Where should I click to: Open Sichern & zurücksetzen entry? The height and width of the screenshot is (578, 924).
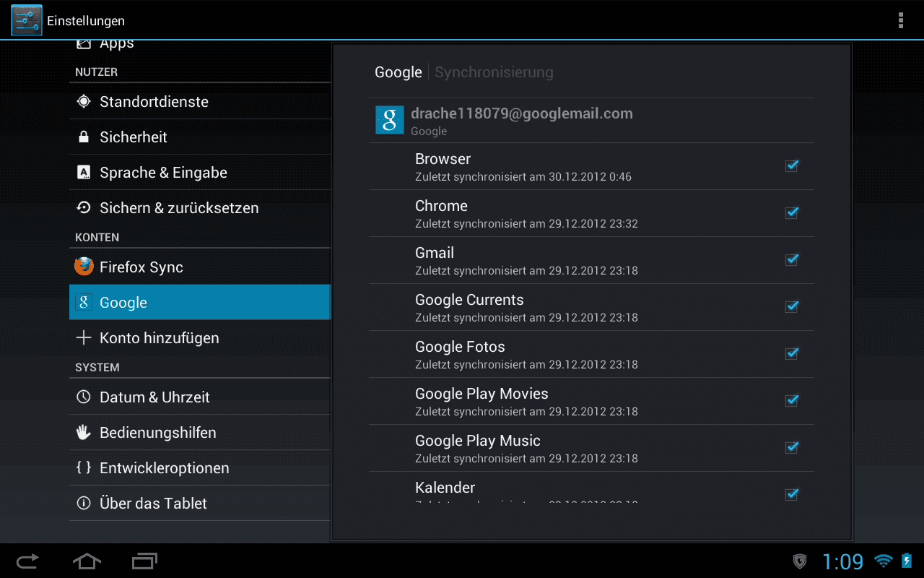200,208
